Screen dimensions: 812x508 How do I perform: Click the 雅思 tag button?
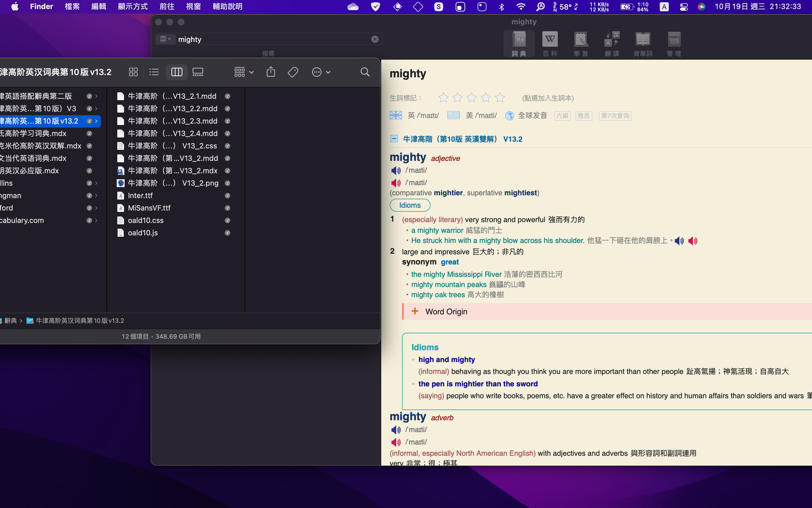[584, 116]
